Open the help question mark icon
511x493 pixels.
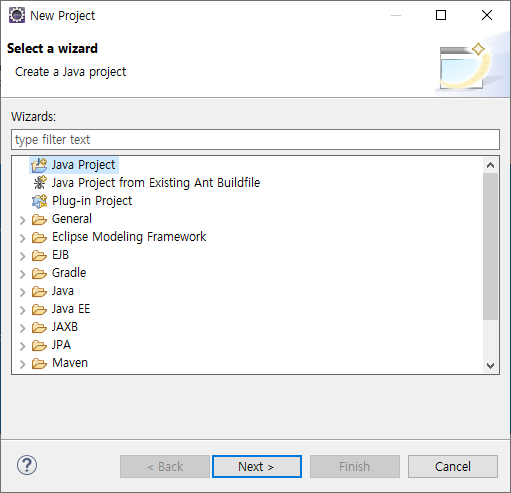click(x=27, y=465)
